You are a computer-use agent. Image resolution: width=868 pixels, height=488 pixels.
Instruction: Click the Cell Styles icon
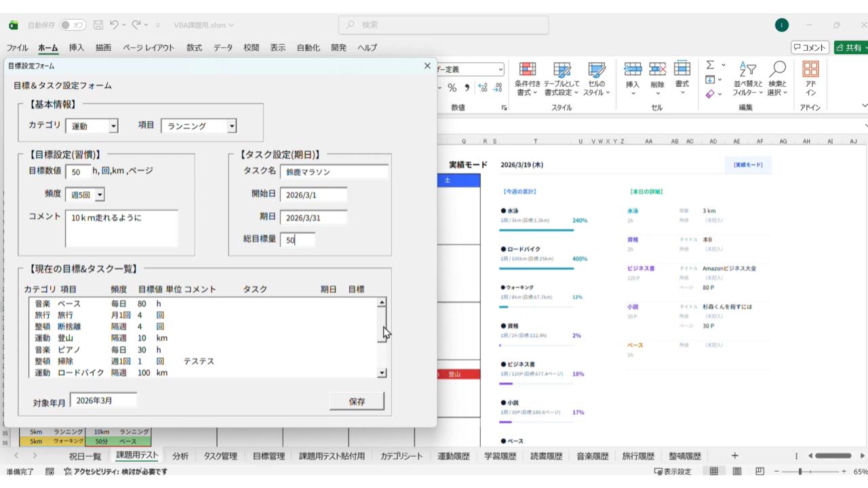[x=597, y=70]
